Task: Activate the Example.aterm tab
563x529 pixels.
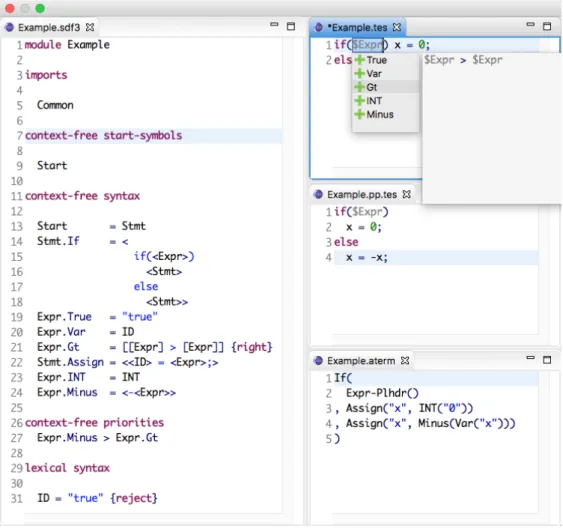Action: pos(361,361)
